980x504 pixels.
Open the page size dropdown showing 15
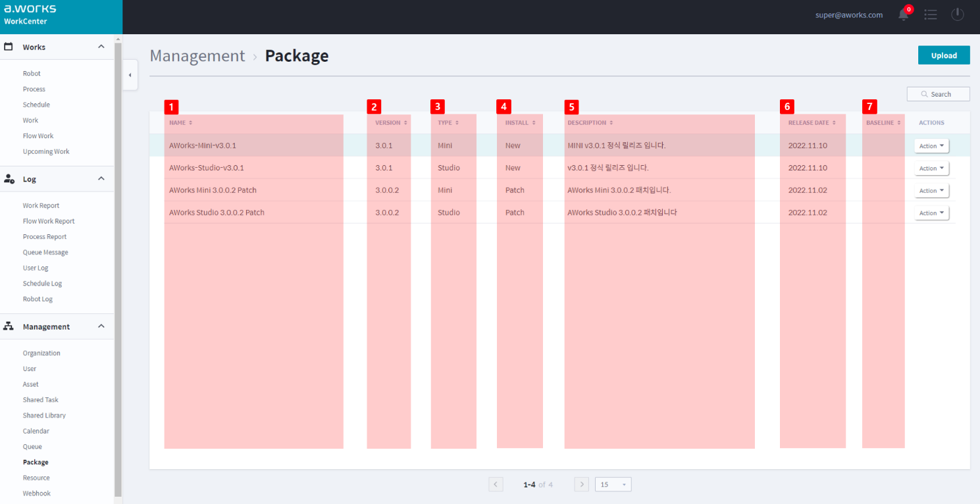tap(613, 484)
